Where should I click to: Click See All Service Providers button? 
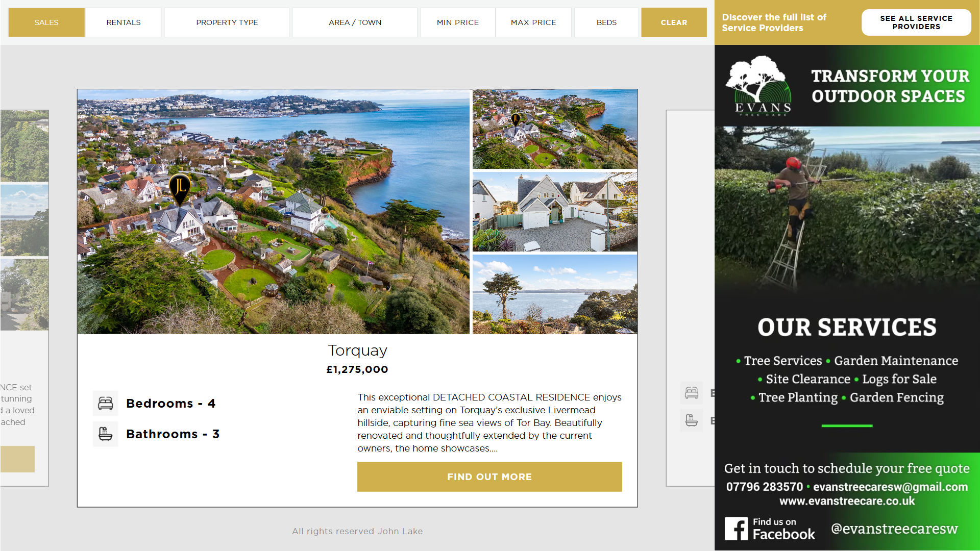(x=916, y=22)
